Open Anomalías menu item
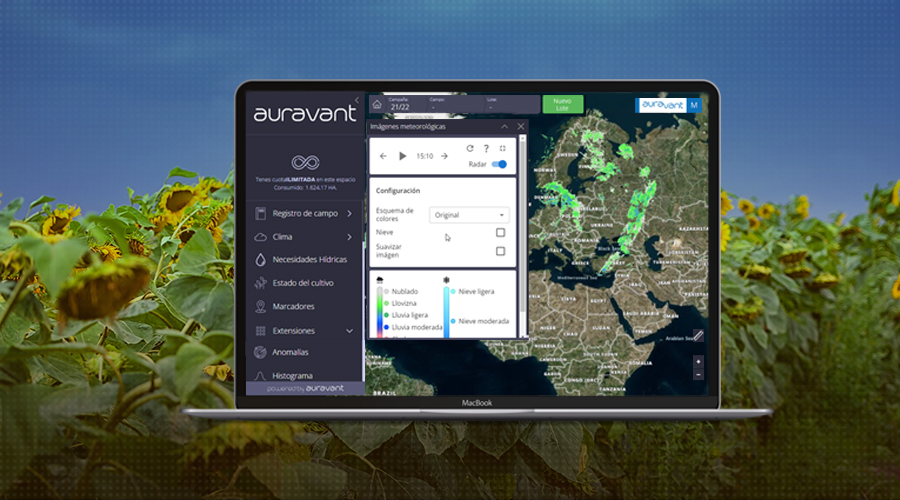 click(290, 352)
